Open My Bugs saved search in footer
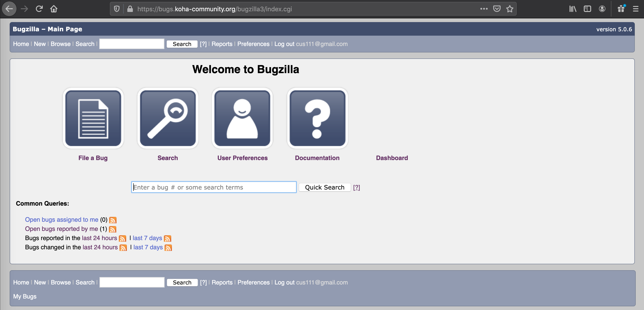 coord(25,296)
